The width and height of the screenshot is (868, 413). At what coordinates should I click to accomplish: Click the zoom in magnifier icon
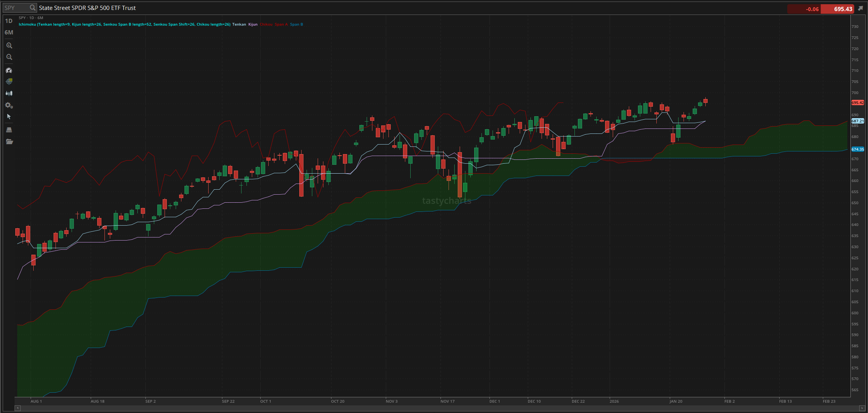click(x=9, y=46)
